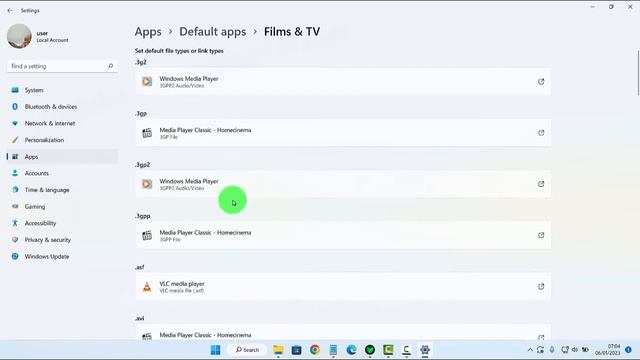Change default app for .3gpp Media Player Classic
This screenshot has width=640, height=360.
point(343,235)
